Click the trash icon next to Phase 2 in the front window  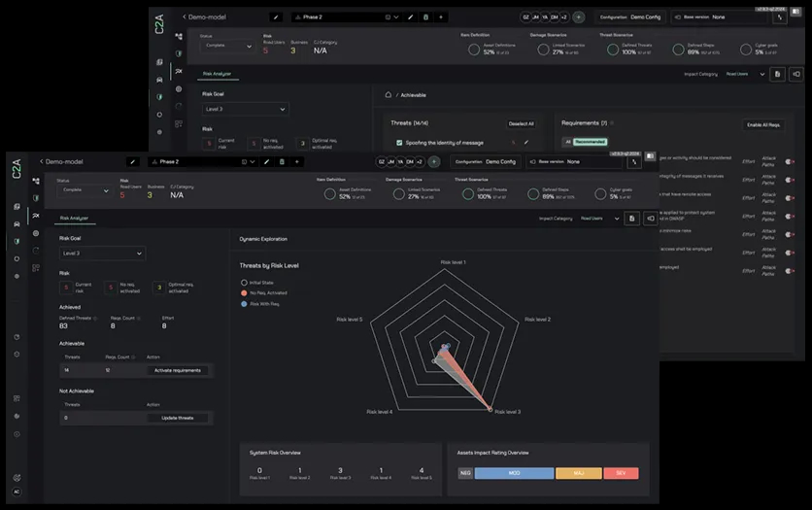[x=282, y=161]
